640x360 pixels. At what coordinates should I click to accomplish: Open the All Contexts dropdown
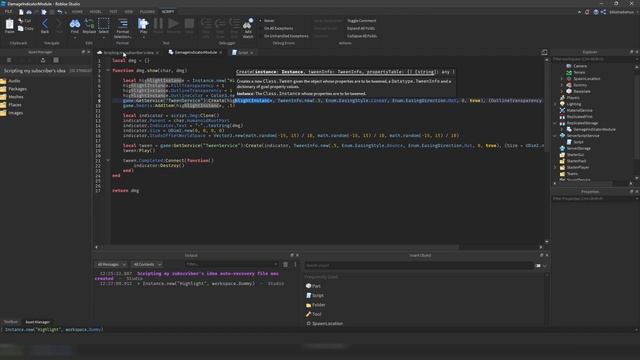pyautogui.click(x=147, y=264)
